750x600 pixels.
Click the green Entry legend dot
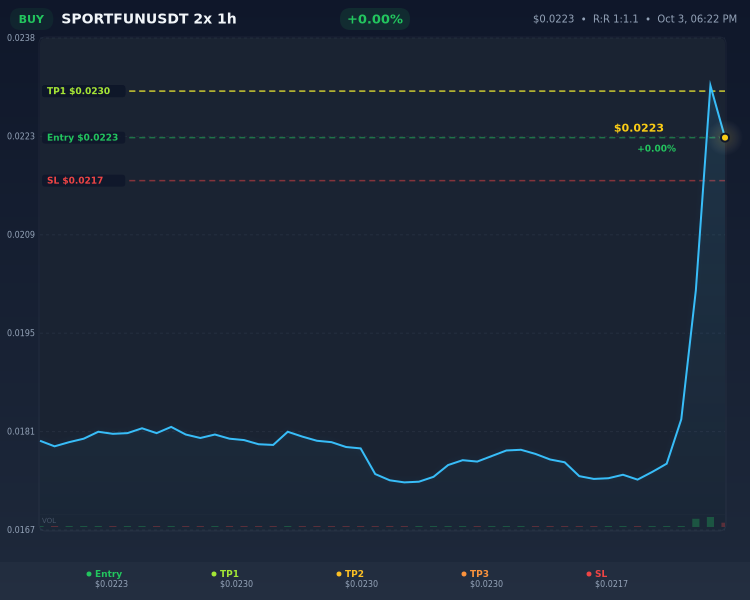click(x=89, y=574)
